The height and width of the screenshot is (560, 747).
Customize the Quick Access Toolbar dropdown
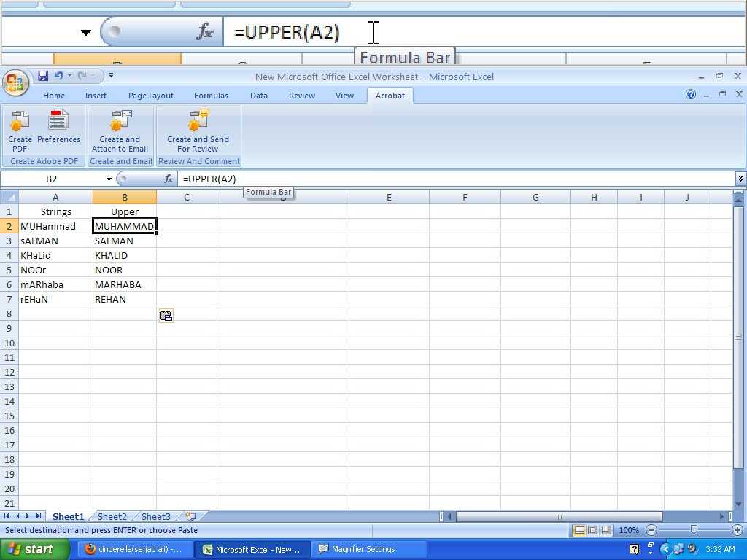pyautogui.click(x=111, y=75)
